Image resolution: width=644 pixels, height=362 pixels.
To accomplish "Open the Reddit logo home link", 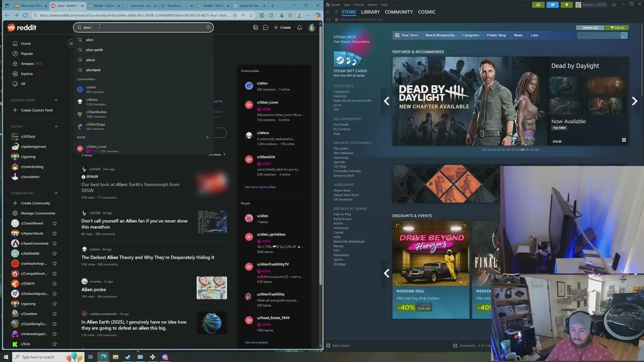I will pos(22,28).
